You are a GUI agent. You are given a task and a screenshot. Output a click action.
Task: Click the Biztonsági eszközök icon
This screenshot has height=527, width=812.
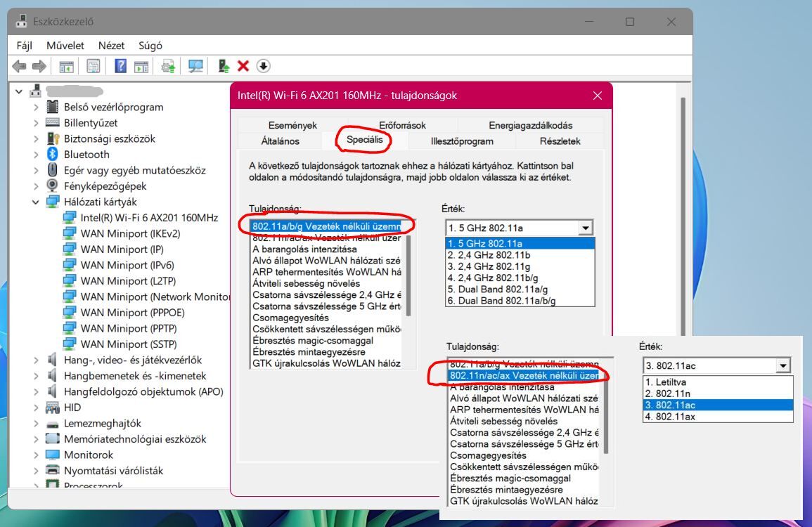pyautogui.click(x=53, y=138)
